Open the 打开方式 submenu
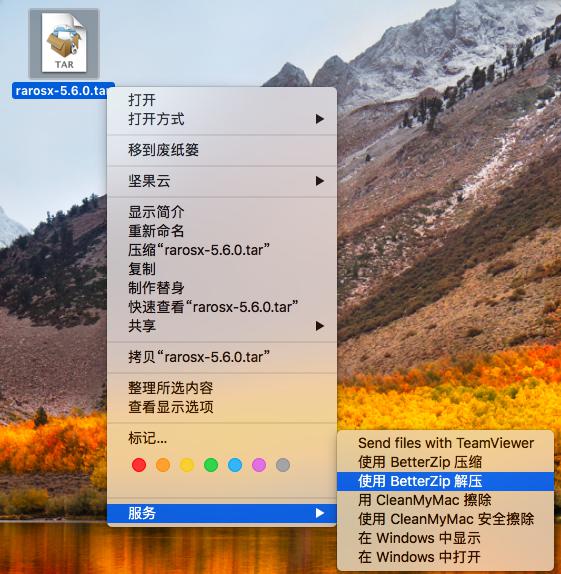 [222, 119]
